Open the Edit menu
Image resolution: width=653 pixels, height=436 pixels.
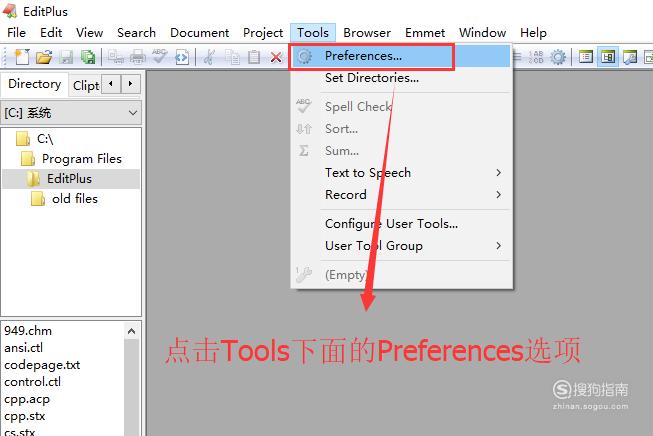[x=51, y=32]
